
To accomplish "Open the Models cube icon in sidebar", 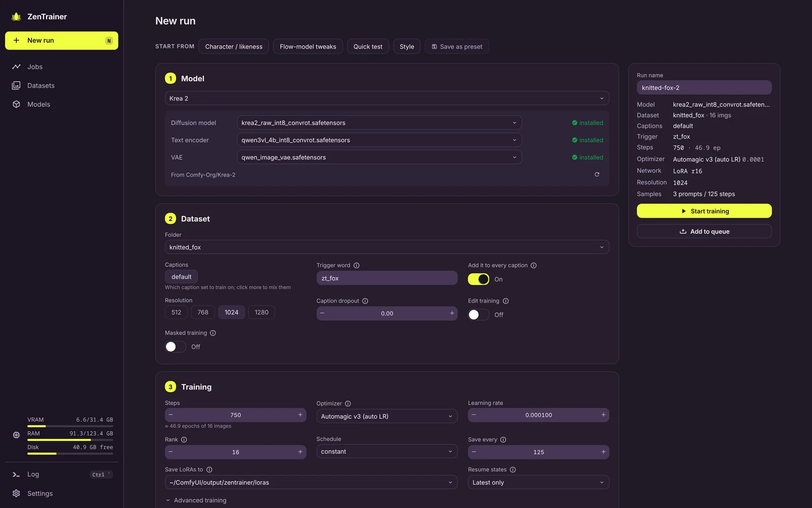I will click(x=16, y=104).
